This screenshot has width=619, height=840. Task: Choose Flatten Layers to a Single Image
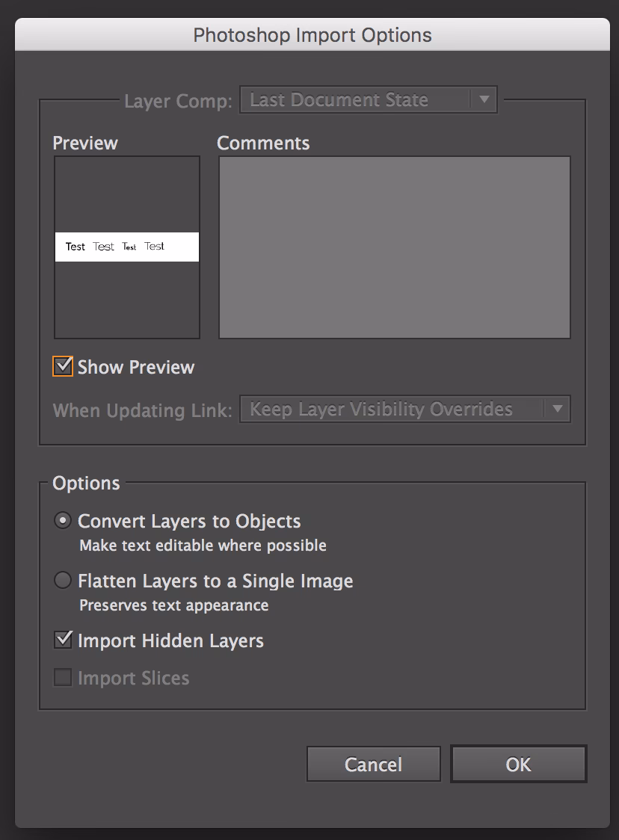coord(62,581)
